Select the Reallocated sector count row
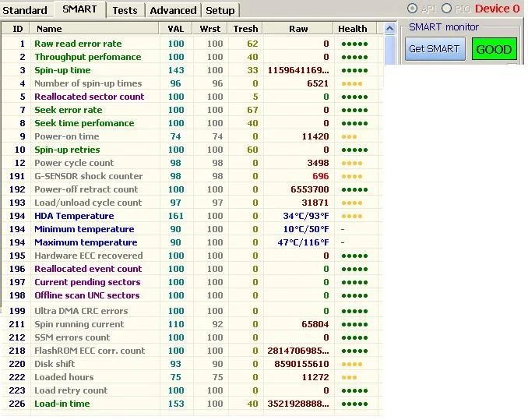528x420 pixels. tap(89, 97)
